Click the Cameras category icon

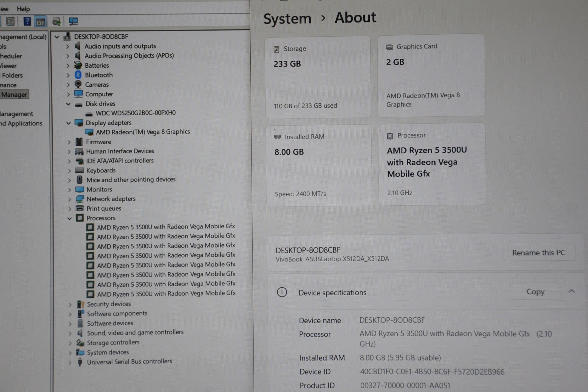click(x=78, y=84)
